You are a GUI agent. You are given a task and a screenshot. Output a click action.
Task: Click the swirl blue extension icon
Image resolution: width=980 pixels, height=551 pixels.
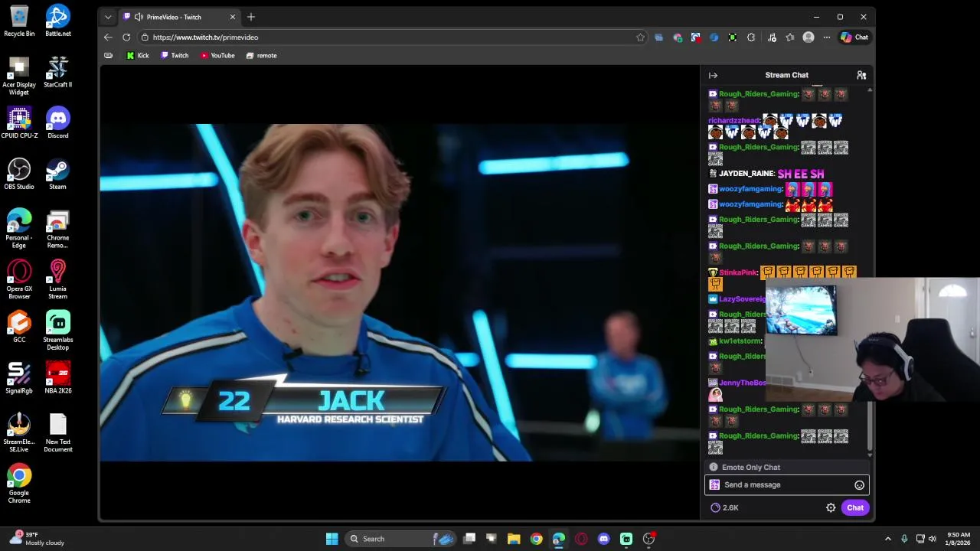pos(714,37)
